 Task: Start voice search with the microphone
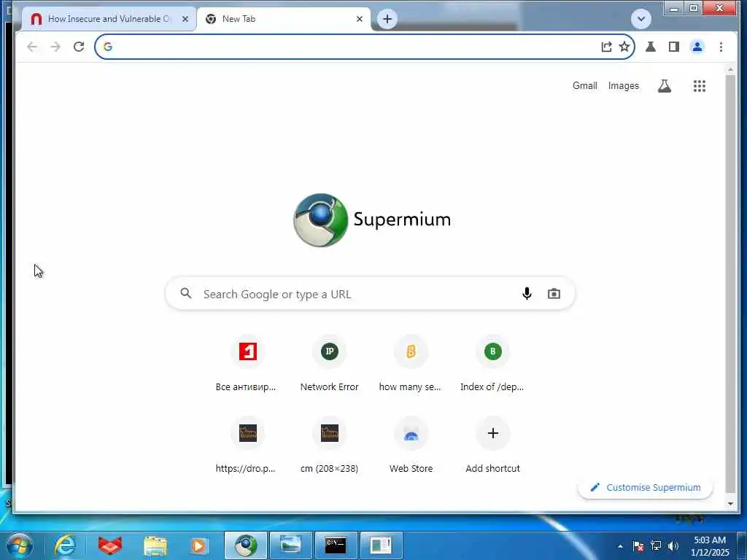(527, 293)
